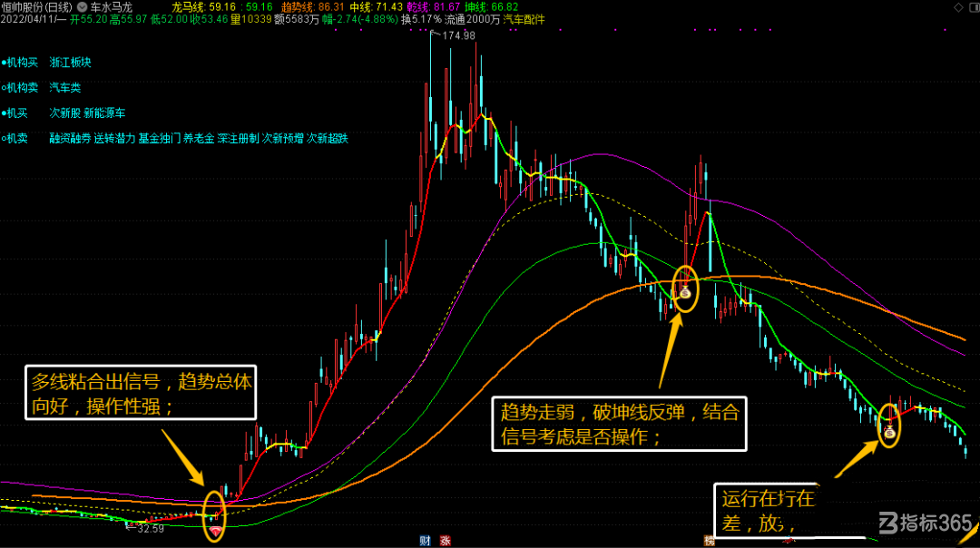Select the 机构卖 bullet item

(x=20, y=88)
